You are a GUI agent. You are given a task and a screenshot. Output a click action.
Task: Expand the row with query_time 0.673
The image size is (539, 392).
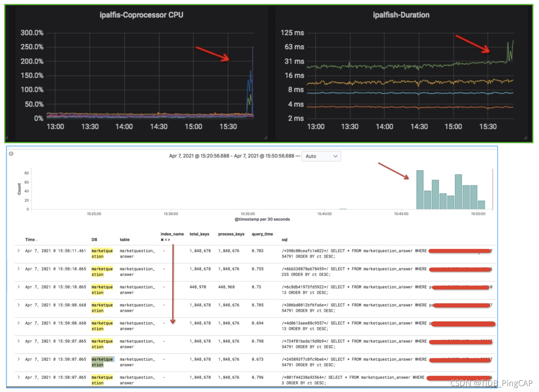19,359
